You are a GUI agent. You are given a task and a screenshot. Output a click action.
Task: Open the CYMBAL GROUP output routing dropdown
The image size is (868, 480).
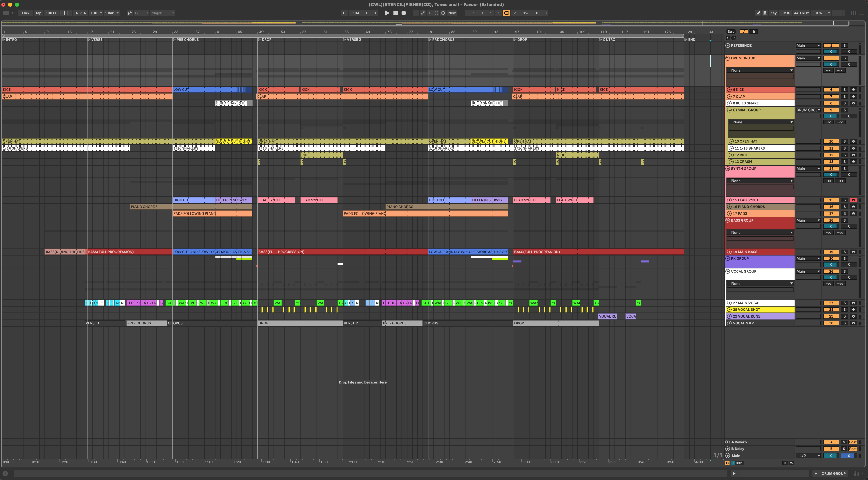pos(808,110)
